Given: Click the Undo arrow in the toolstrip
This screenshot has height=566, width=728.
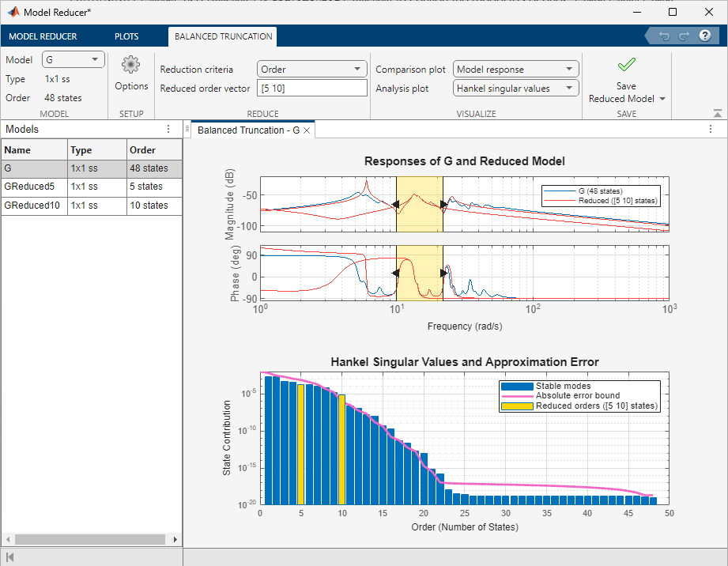Looking at the screenshot, I should tap(665, 36).
